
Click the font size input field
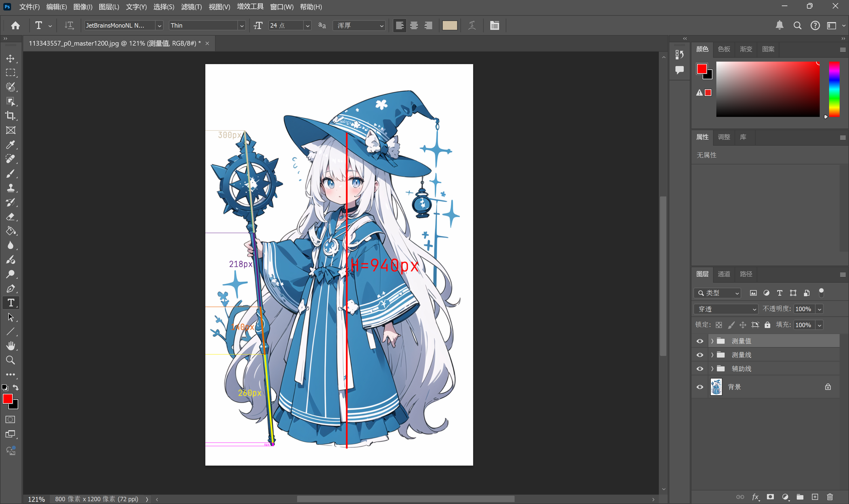(x=285, y=25)
